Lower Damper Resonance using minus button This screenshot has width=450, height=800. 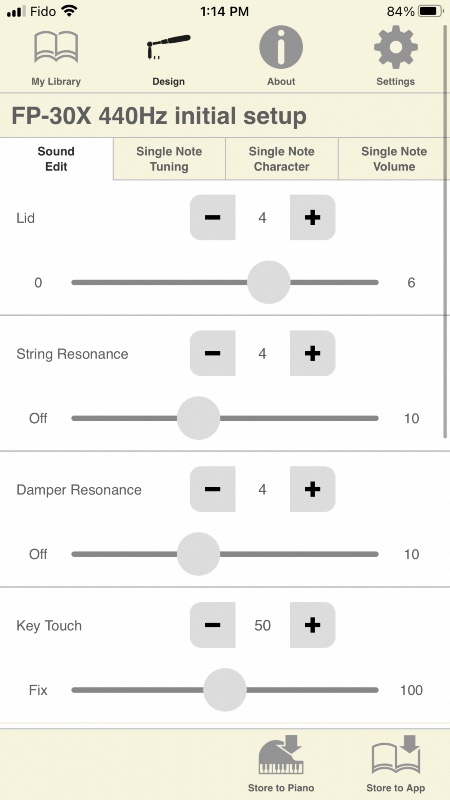(213, 489)
